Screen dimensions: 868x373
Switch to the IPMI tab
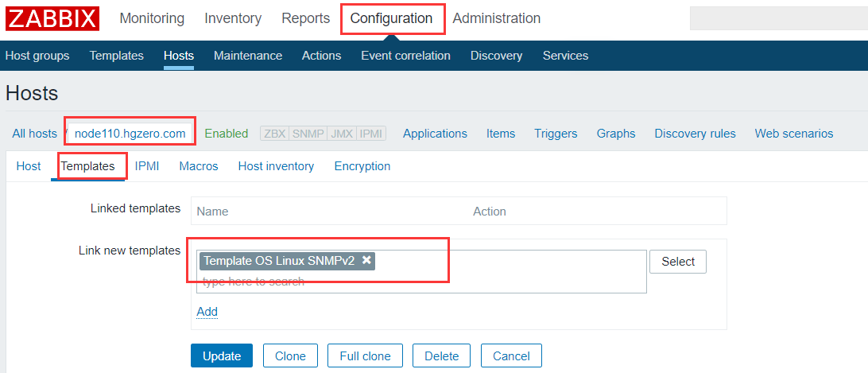point(147,166)
